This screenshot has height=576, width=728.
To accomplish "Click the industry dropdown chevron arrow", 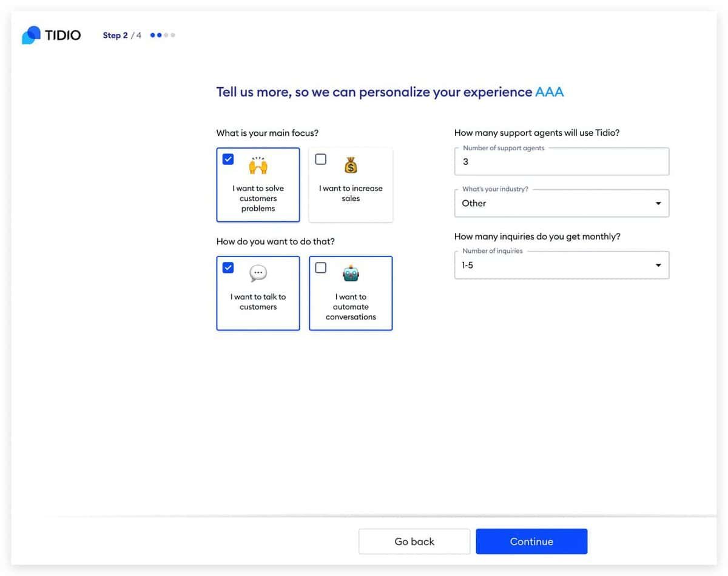I will click(658, 203).
